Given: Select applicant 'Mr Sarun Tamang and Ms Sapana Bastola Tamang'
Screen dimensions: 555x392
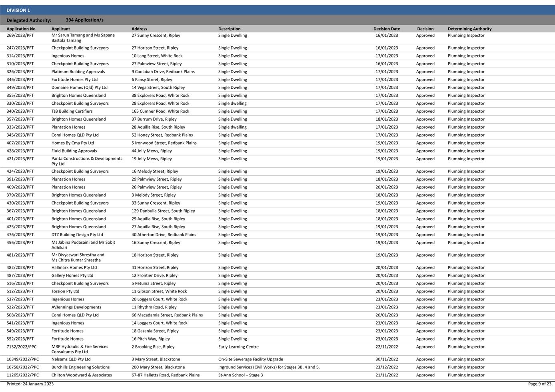Looking at the screenshot, I should [x=83, y=38].
